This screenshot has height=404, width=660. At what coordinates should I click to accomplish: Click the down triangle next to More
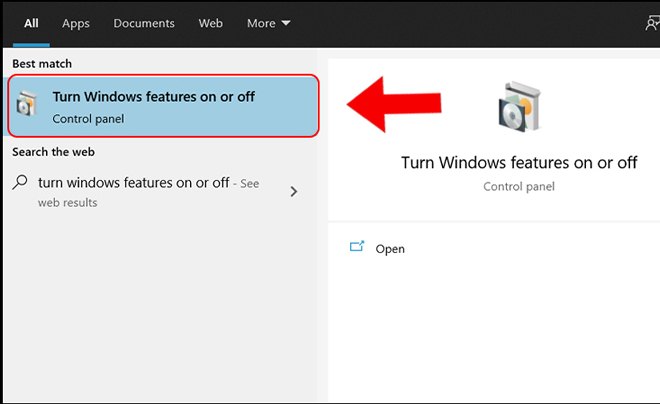(x=286, y=23)
